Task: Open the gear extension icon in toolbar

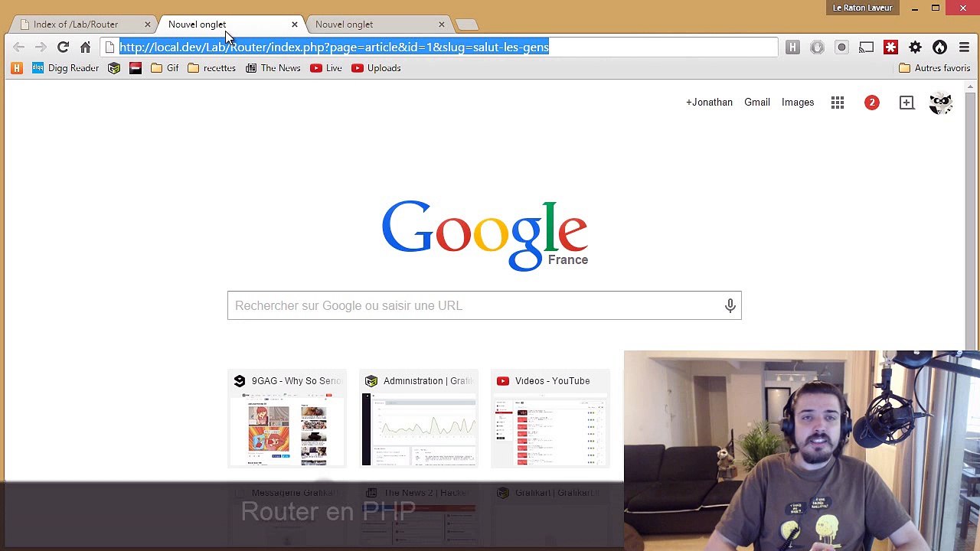Action: point(915,47)
